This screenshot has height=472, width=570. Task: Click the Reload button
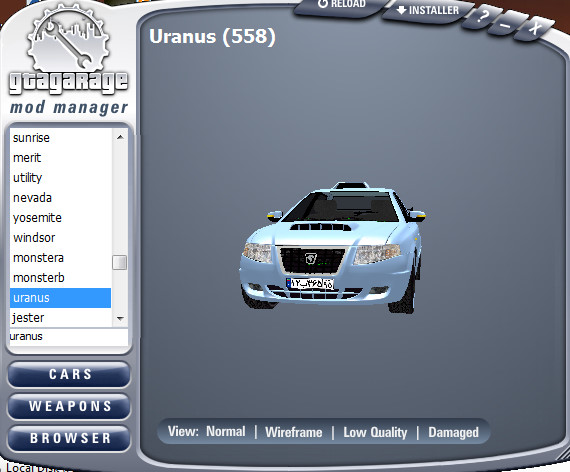coord(341,5)
